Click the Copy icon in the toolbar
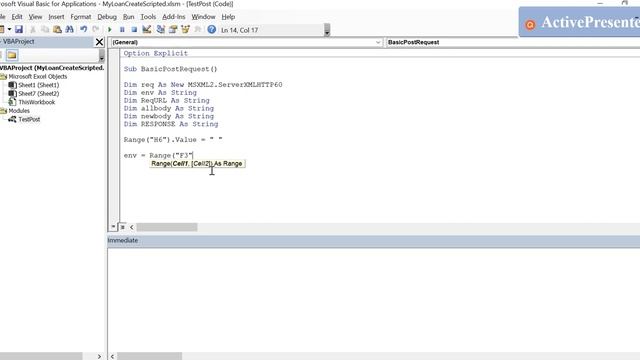 (x=45, y=29)
